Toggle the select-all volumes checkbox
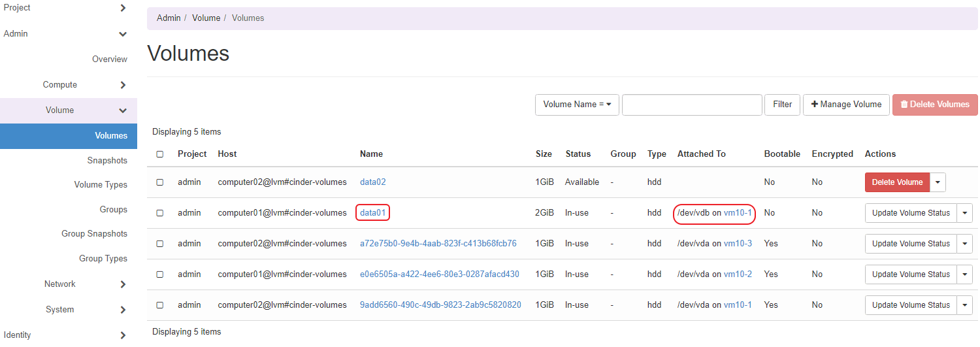980x347 pixels. [x=160, y=154]
